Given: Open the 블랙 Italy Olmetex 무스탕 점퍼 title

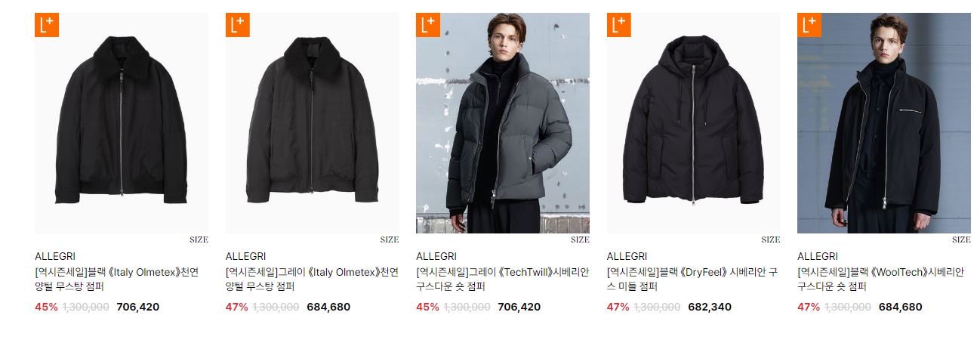Looking at the screenshot, I should [117, 280].
